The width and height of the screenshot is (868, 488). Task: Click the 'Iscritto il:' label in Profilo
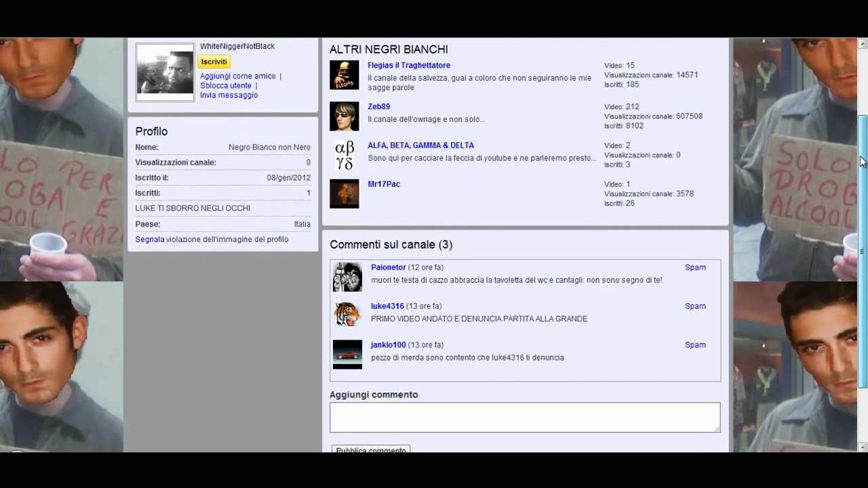[x=152, y=178]
